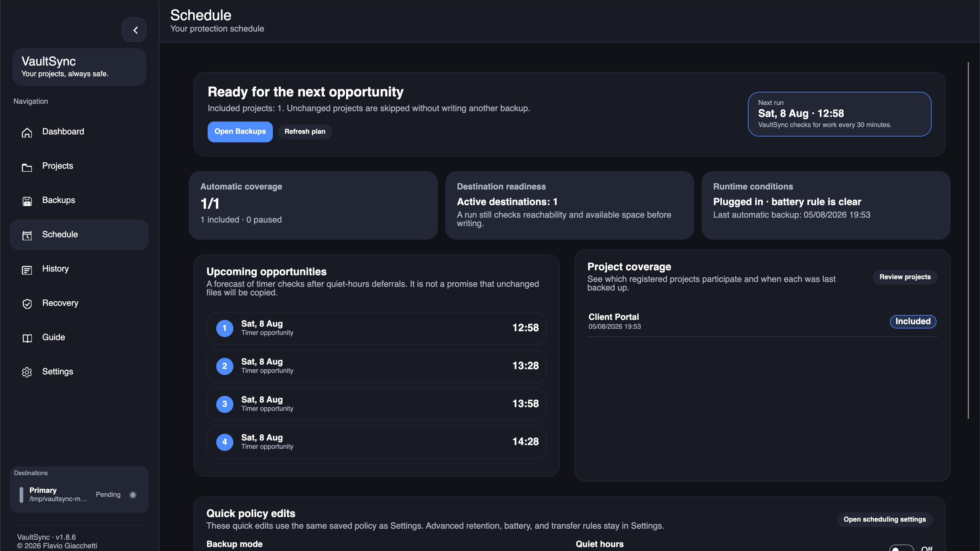Open scheduling settings
This screenshot has height=551, width=980.
coord(884,519)
